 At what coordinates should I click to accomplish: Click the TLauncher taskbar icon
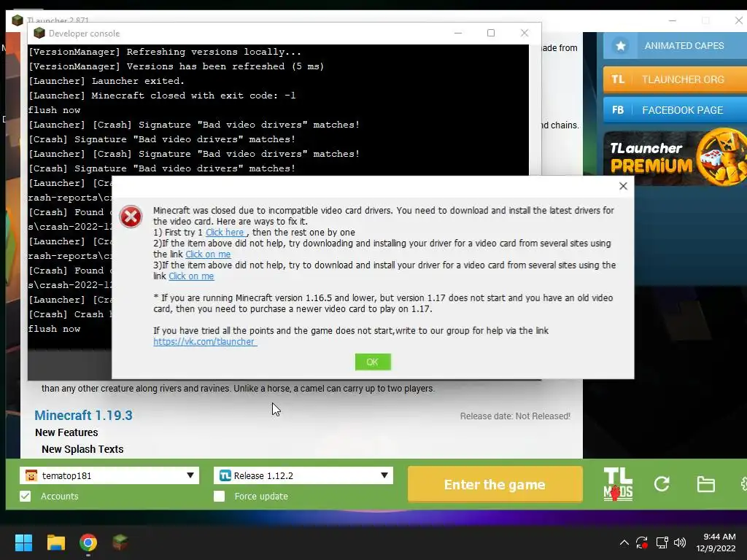(x=120, y=542)
